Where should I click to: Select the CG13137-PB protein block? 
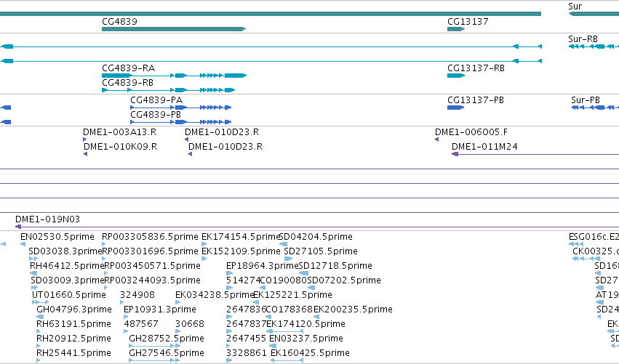pos(455,108)
